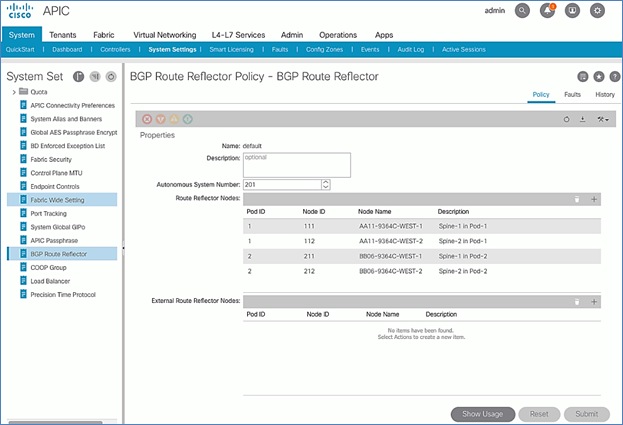Open the Apps menu

pyautogui.click(x=383, y=35)
